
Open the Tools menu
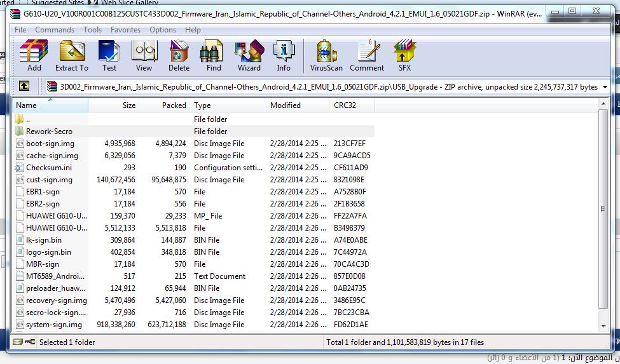point(93,30)
